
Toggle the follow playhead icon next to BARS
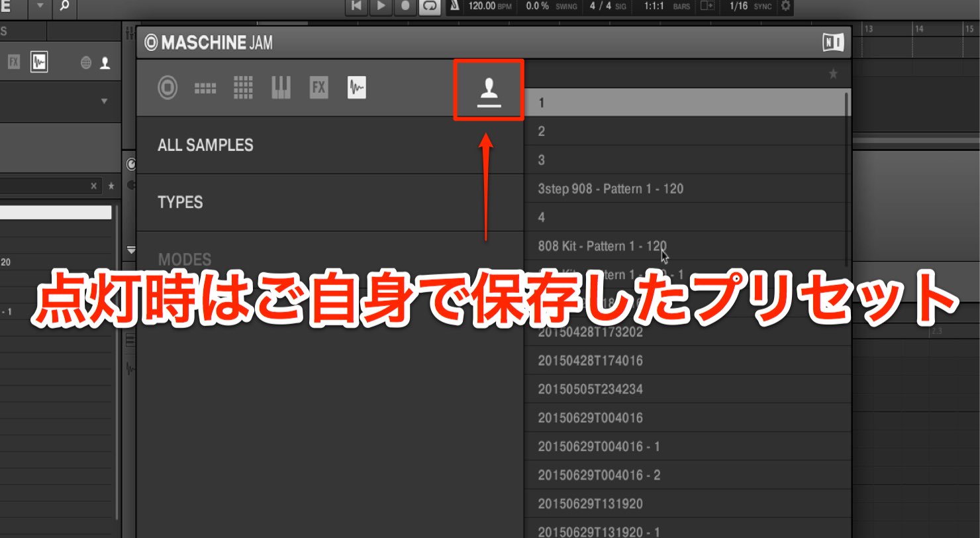tap(708, 6)
